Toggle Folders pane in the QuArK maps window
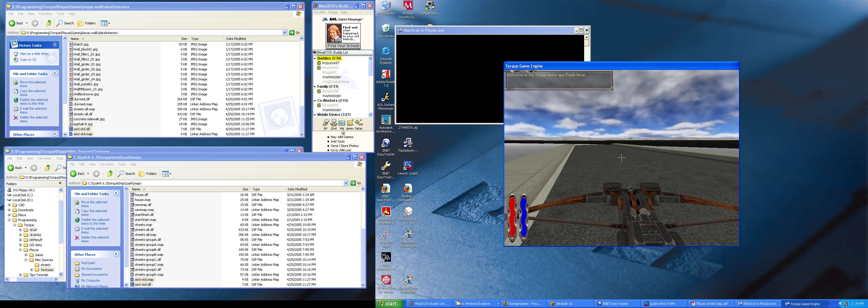The height and width of the screenshot is (308, 868). click(148, 174)
